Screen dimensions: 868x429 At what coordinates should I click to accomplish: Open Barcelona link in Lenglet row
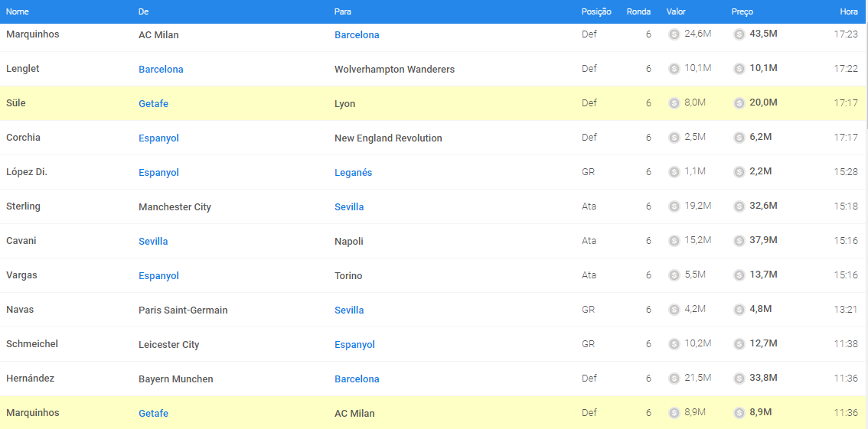click(161, 69)
